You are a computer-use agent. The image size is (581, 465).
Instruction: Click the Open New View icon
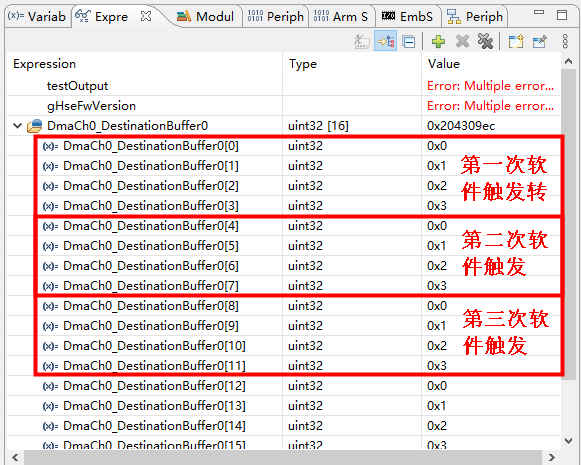[x=516, y=41]
